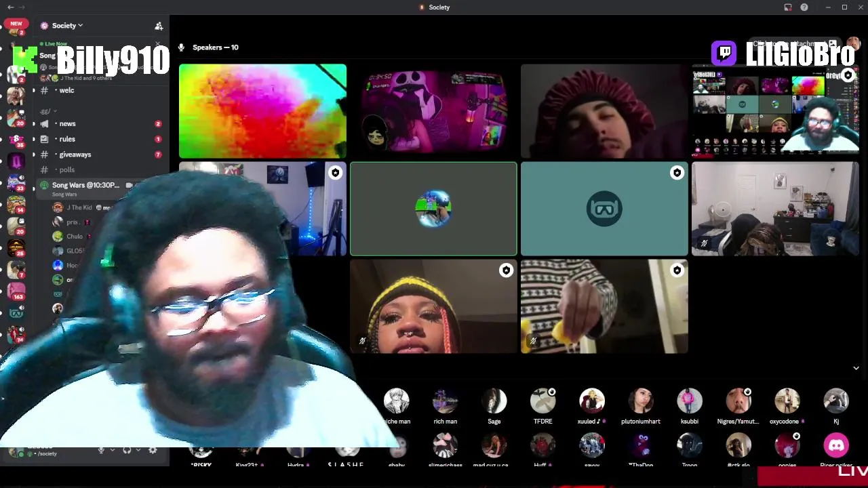This screenshot has height=488, width=868.
Task: Click audience member Huff avatar
Action: [x=543, y=445]
